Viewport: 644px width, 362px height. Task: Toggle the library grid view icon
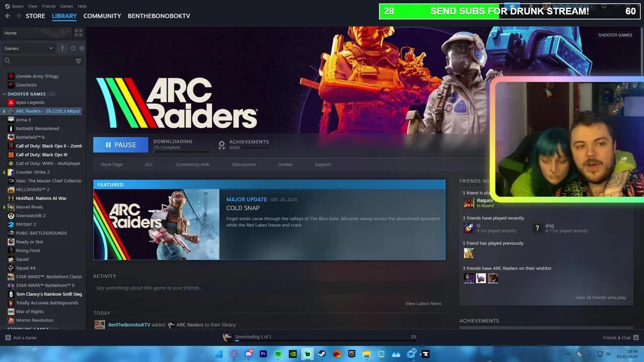tap(78, 33)
